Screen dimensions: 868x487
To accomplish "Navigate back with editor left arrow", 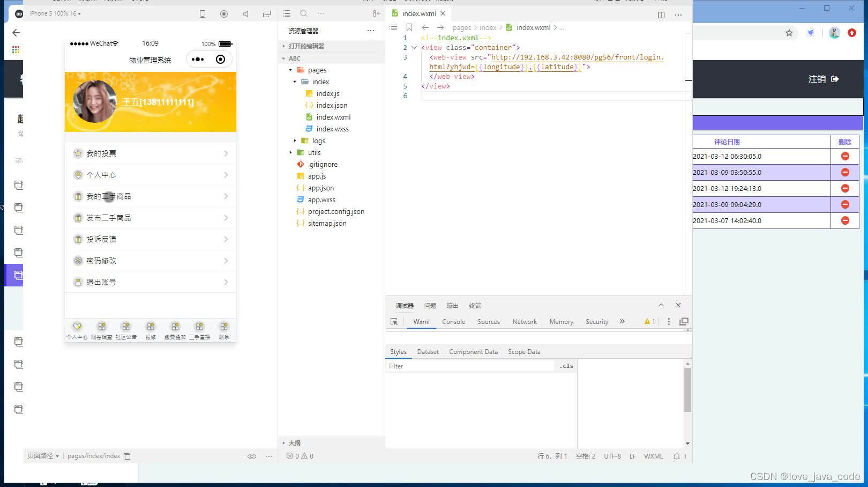I will (x=425, y=27).
